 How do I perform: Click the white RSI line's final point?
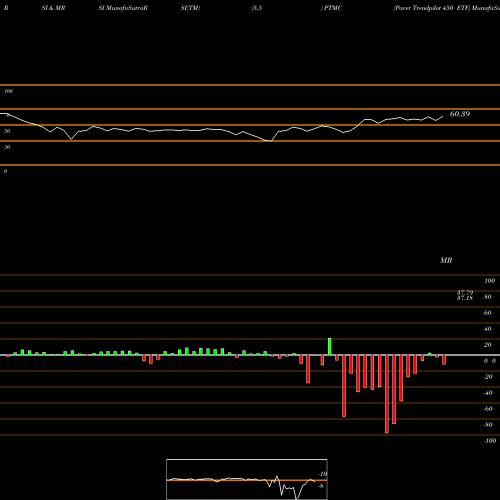(443, 117)
